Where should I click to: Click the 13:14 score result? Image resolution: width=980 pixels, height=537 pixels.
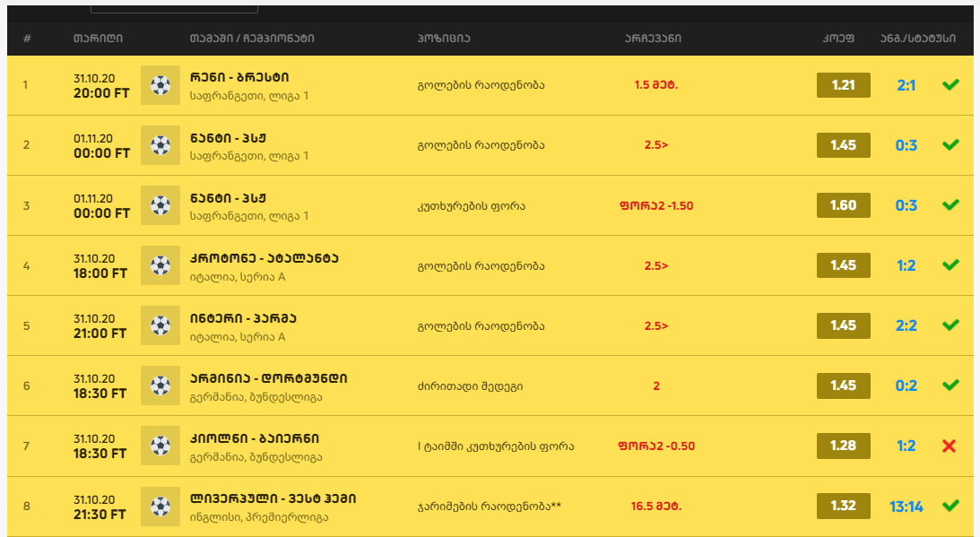coord(906,507)
